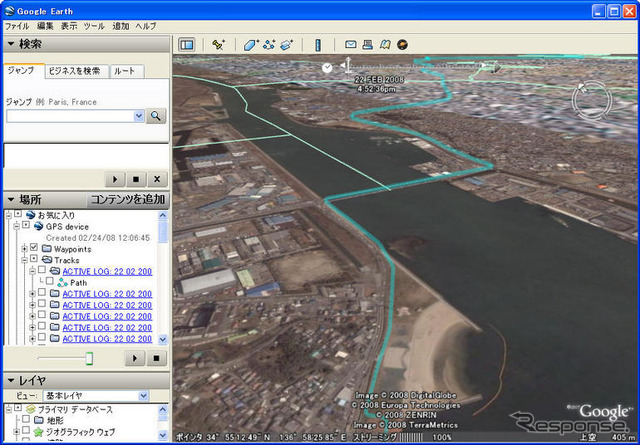Collapse the レイヤ panel header
Viewport: 640px width, 445px height.
(86, 380)
